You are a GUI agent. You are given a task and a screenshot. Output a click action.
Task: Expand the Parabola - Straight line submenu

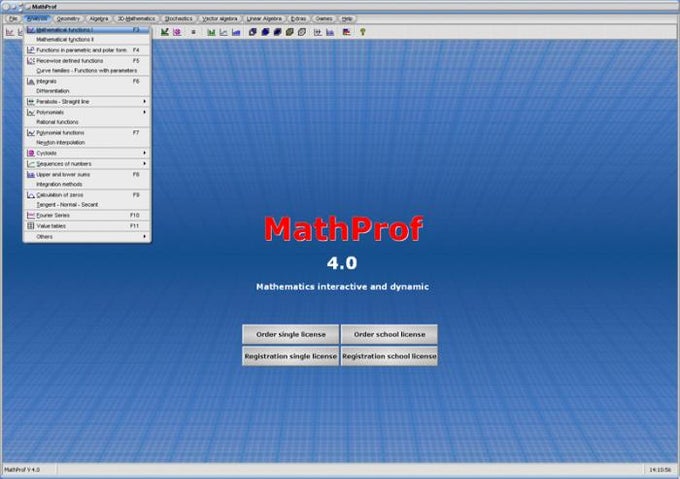click(87, 101)
